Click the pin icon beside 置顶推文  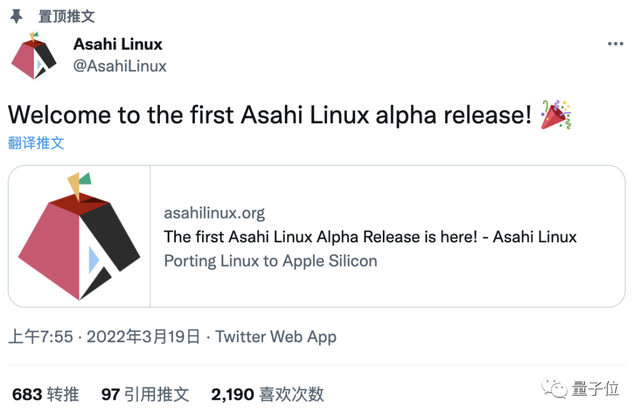click(18, 16)
